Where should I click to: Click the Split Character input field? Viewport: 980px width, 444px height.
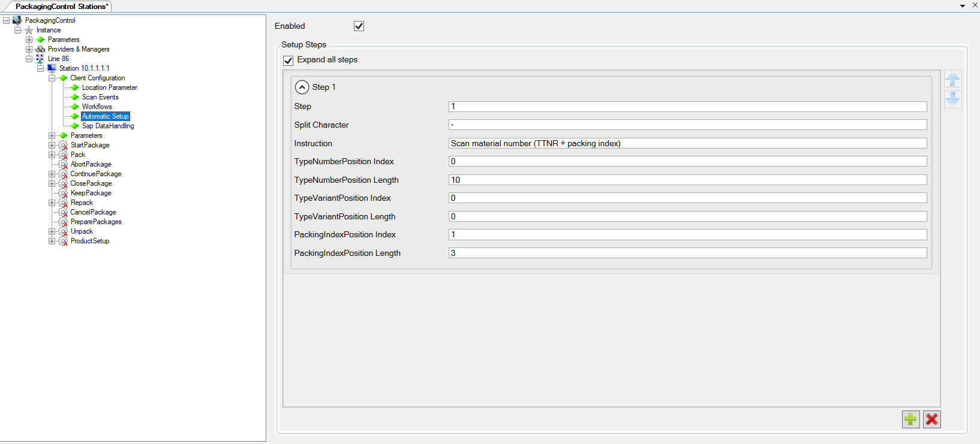click(x=687, y=125)
